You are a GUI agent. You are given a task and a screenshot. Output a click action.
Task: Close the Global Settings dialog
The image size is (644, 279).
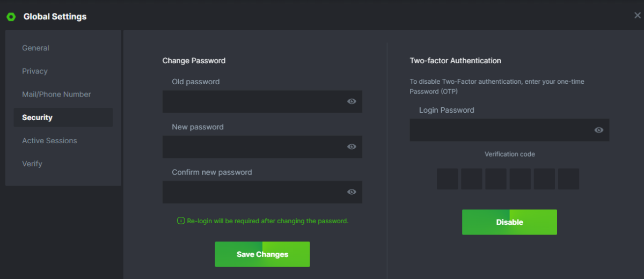tap(637, 16)
